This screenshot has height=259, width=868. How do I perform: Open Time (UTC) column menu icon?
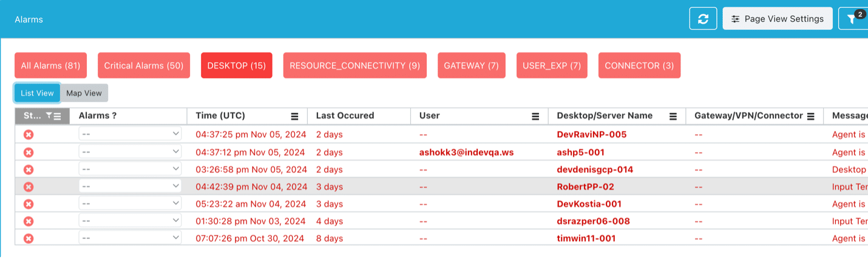pyautogui.click(x=294, y=116)
